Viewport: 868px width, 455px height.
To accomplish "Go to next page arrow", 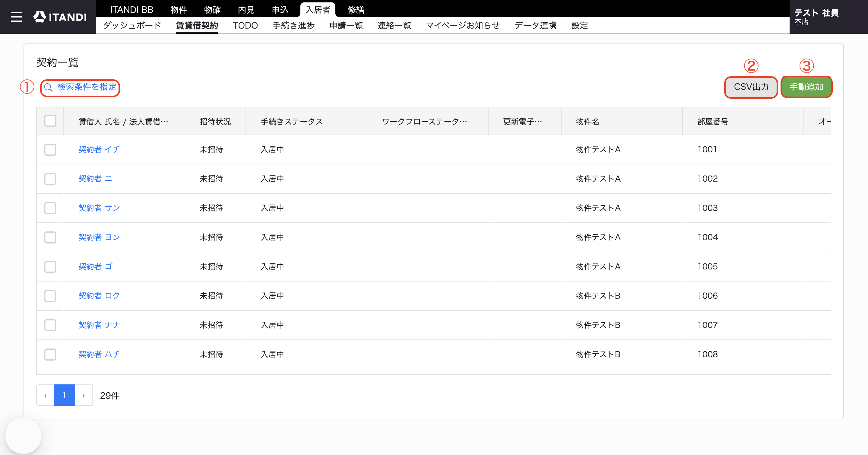I will pos(84,395).
